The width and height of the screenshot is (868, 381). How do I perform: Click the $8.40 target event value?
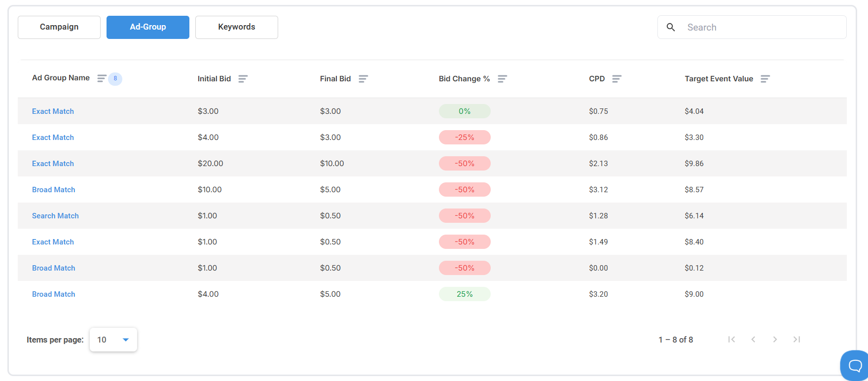click(694, 242)
